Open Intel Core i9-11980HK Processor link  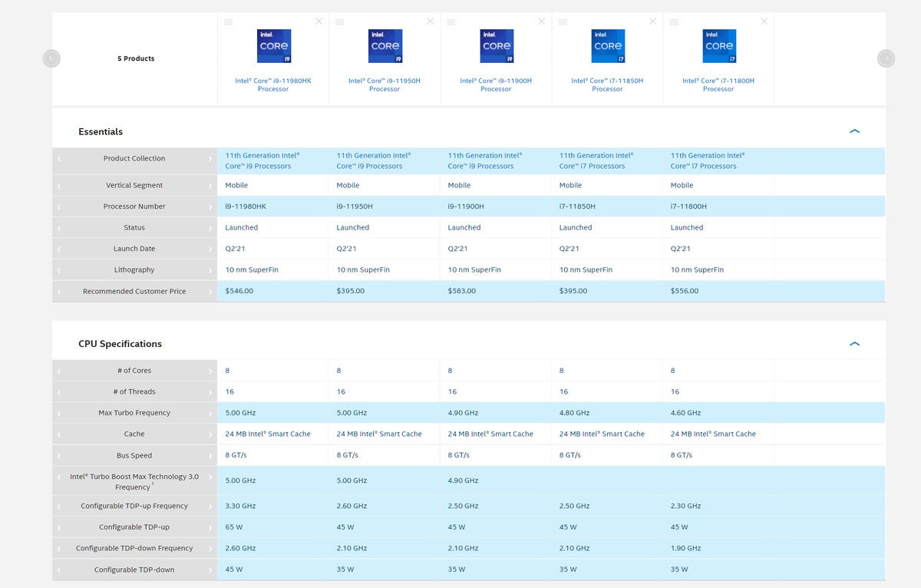point(273,84)
